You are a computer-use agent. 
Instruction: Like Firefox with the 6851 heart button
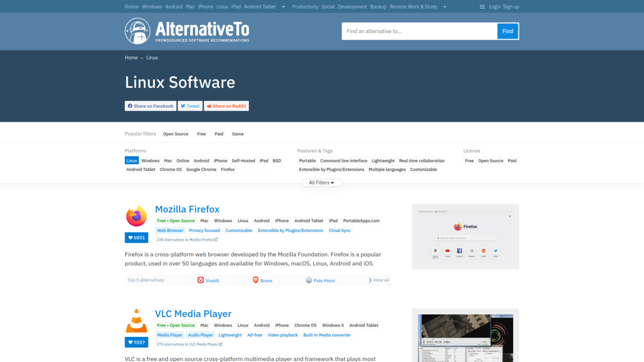coord(136,238)
